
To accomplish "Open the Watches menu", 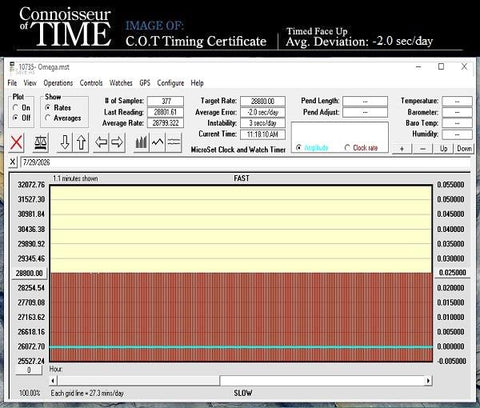I will pos(121,83).
